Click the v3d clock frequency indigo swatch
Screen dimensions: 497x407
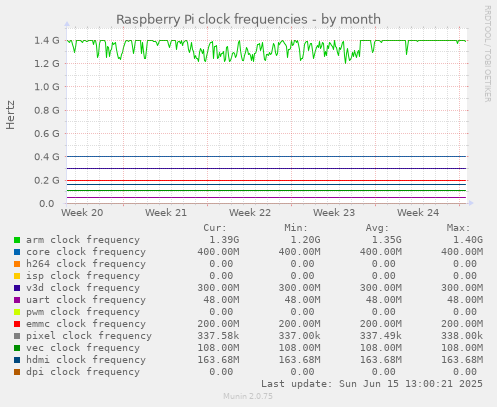17,288
